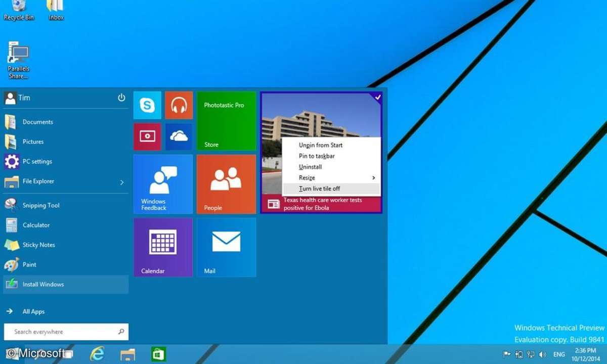Image resolution: width=607 pixels, height=364 pixels.
Task: Open the clock showing 2:36 PM
Action: [586, 354]
